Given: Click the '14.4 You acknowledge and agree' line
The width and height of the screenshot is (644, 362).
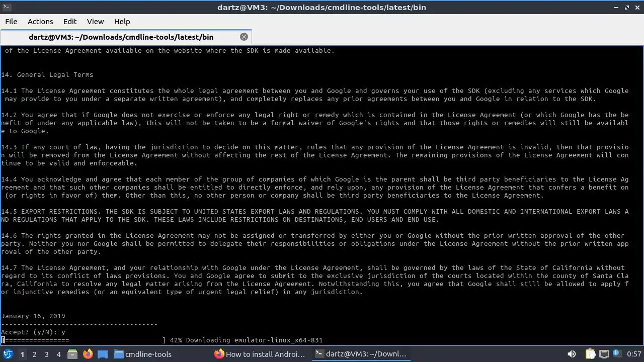Looking at the screenshot, I should coord(315,179).
